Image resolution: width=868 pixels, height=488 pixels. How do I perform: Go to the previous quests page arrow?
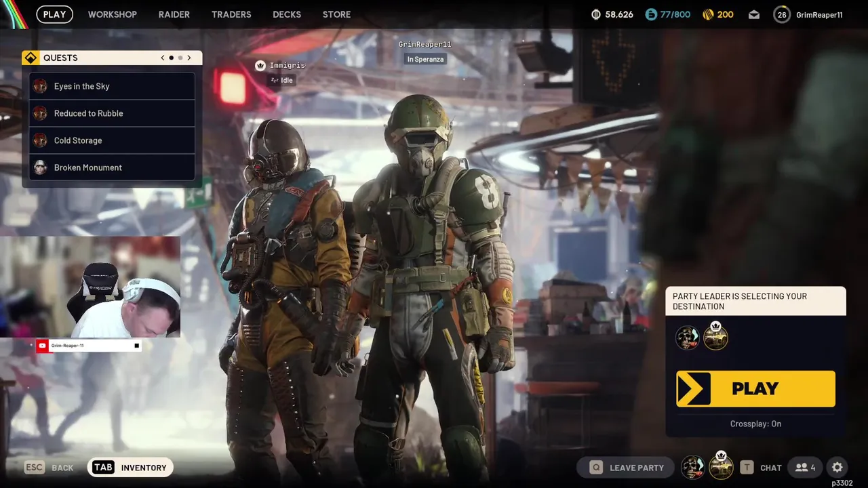163,58
